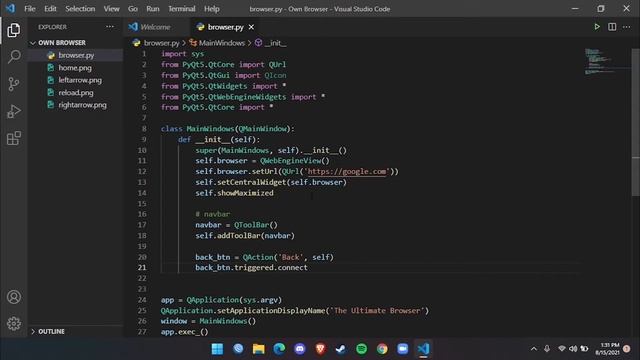Open rightarrow.png in the explorer tree
640x360 pixels.
point(82,105)
